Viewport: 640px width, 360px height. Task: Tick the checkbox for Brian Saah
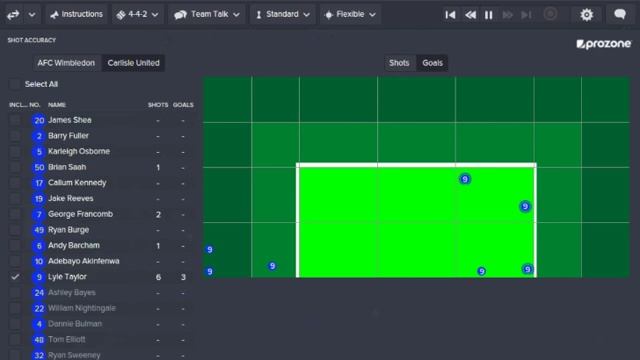tap(15, 167)
